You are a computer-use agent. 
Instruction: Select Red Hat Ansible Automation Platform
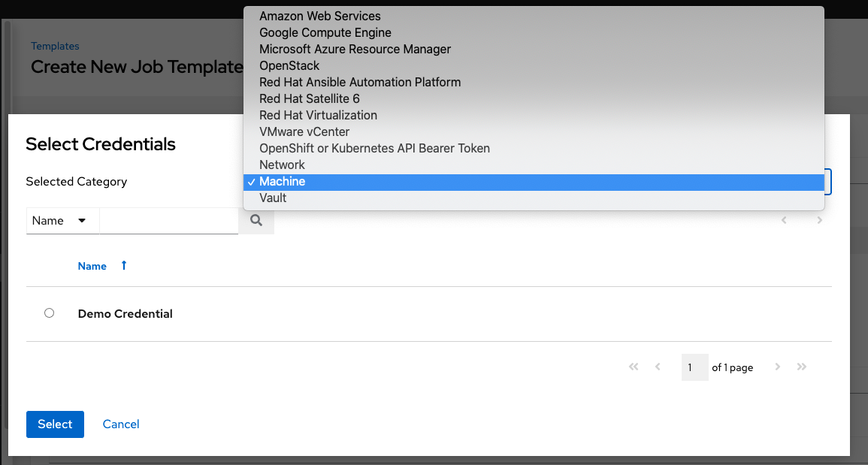(x=534, y=83)
